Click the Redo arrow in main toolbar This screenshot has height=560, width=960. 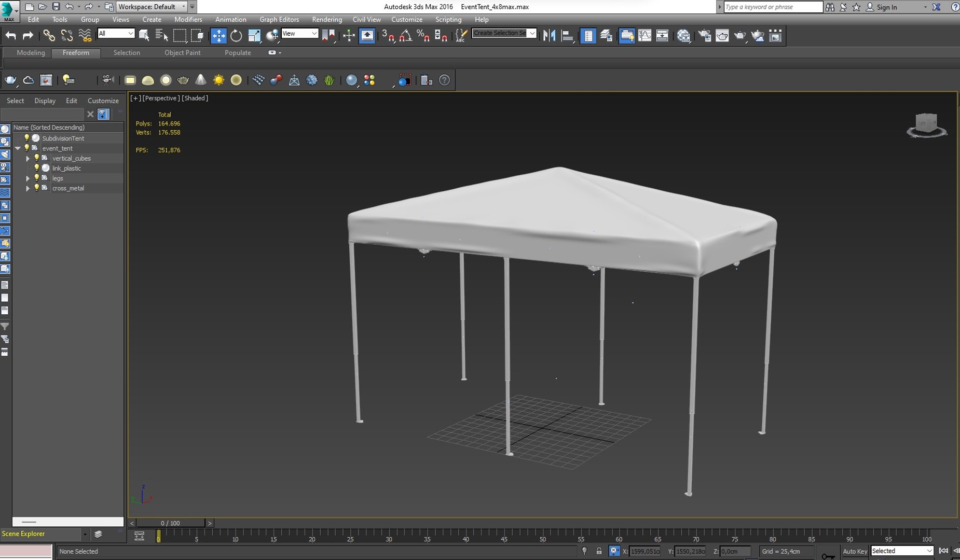point(28,35)
